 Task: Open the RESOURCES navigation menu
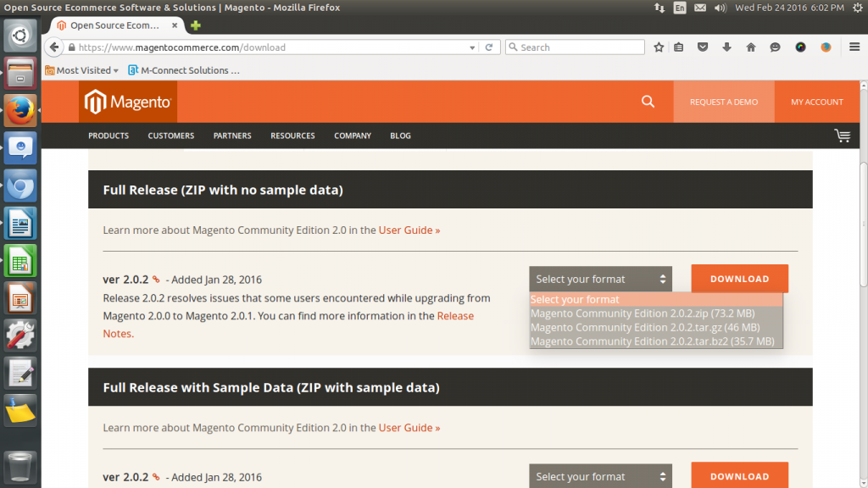[x=292, y=136]
